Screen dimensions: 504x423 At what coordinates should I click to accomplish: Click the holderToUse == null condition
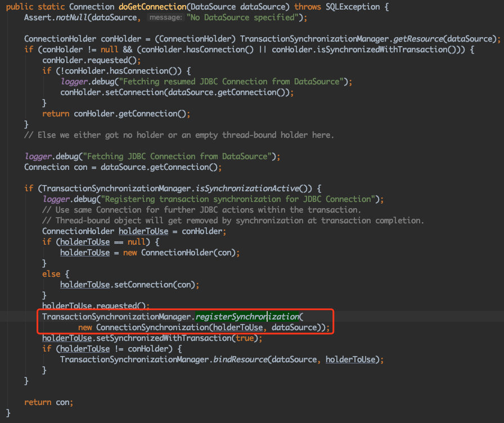103,242
